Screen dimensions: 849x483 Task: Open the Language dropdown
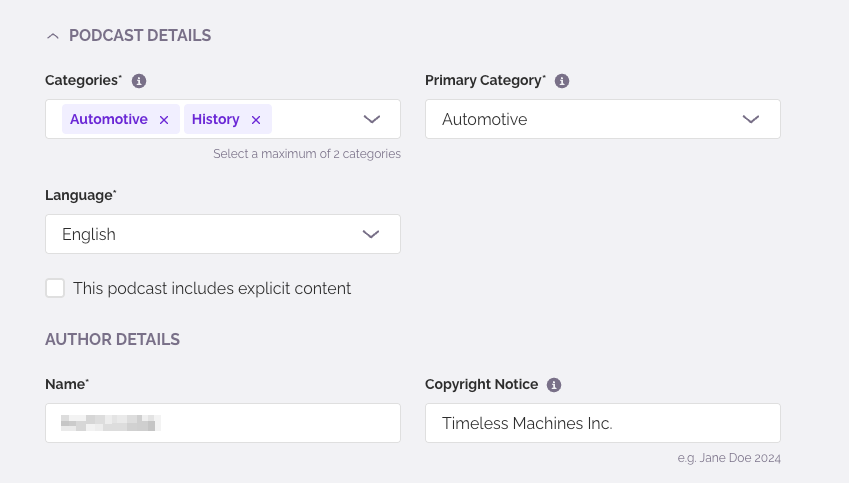(x=222, y=234)
